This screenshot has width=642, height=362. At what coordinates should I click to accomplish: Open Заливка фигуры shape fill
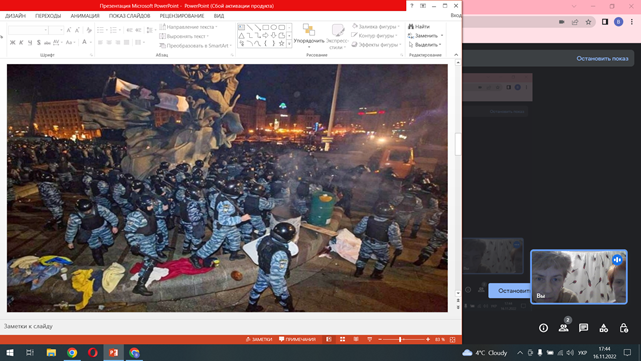376,27
